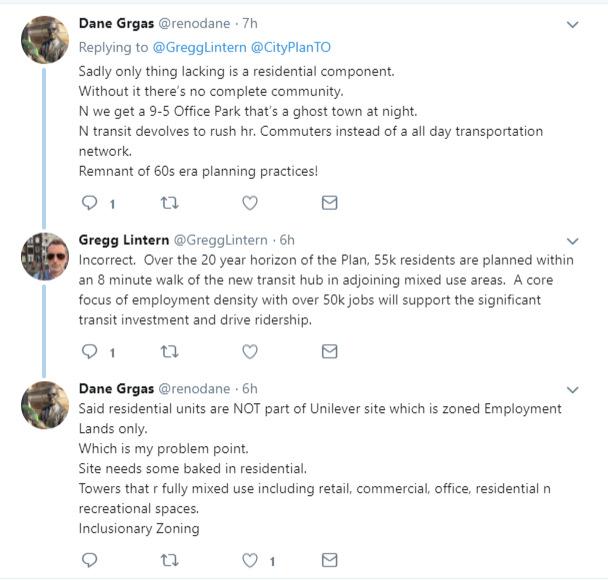Like Dane's Inclusionary Zoning tweet

pyautogui.click(x=250, y=560)
